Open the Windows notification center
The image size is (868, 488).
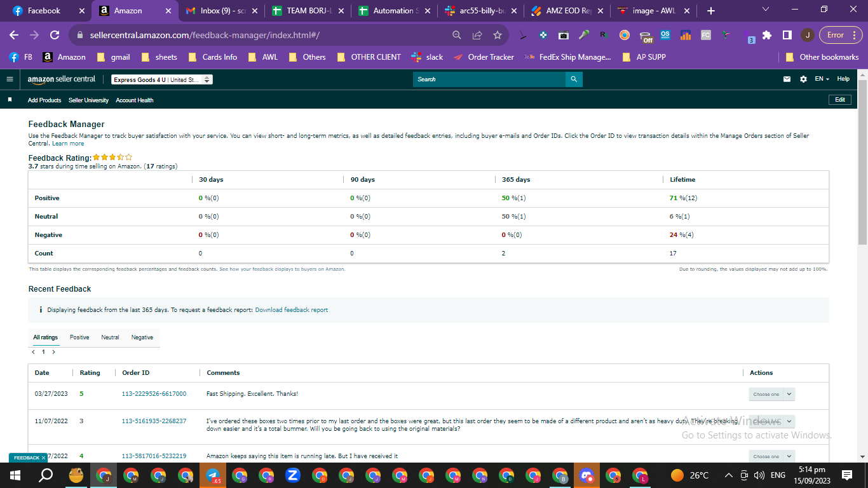coord(847,475)
